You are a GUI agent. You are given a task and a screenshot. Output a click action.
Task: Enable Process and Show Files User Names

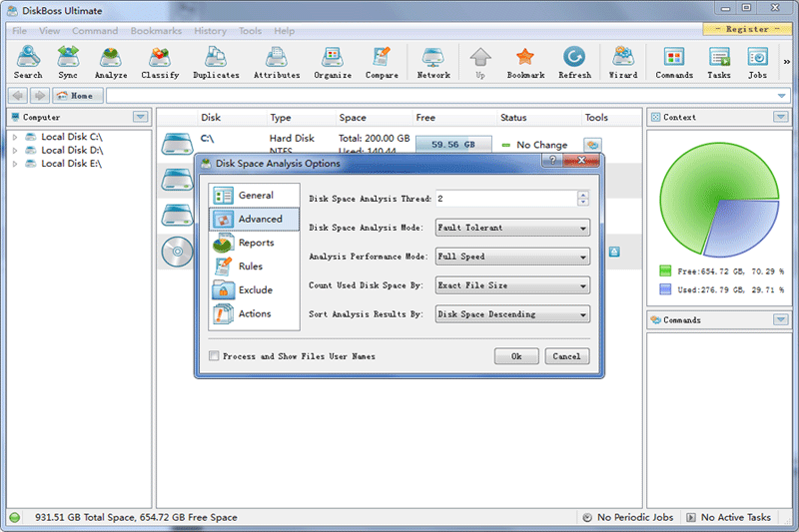[215, 356]
